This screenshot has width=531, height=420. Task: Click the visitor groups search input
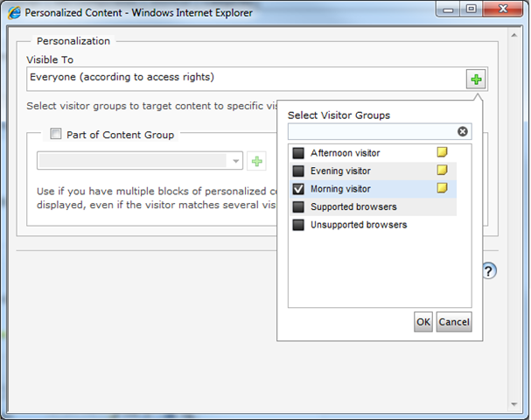372,132
